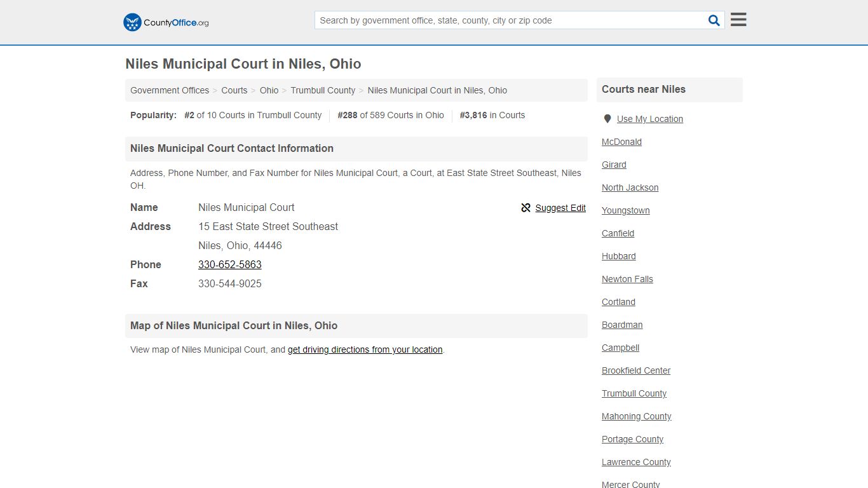Open the Campbell courts link
This screenshot has height=488, width=868.
pyautogui.click(x=620, y=348)
